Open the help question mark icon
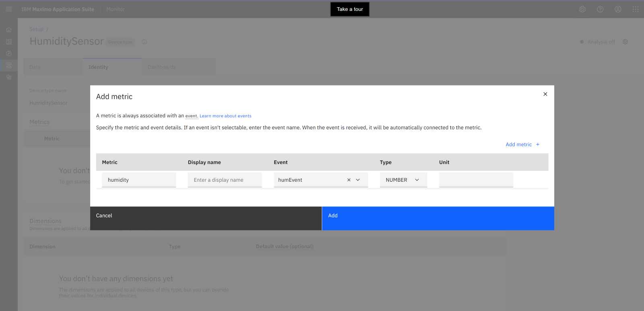 point(600,9)
